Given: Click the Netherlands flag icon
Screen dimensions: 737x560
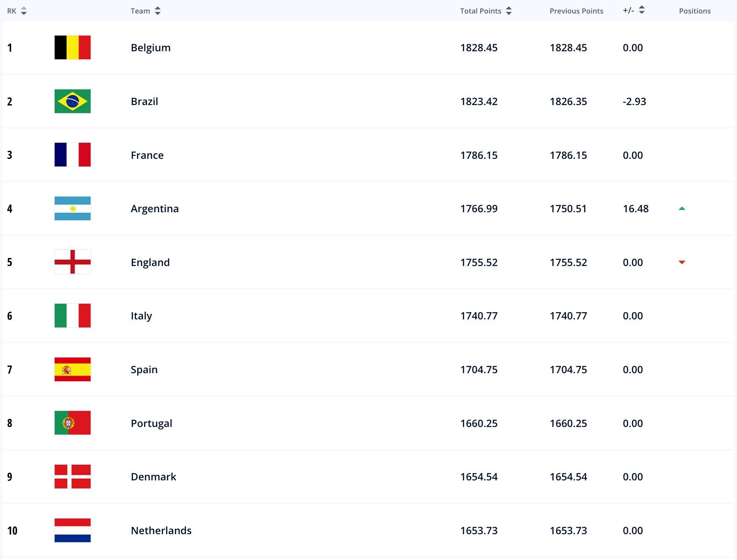Looking at the screenshot, I should coord(72,530).
